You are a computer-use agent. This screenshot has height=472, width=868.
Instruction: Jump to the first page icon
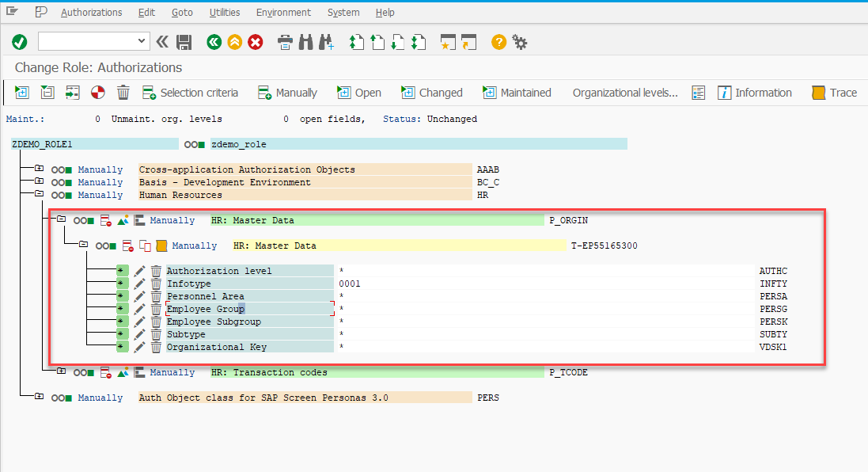[357, 42]
